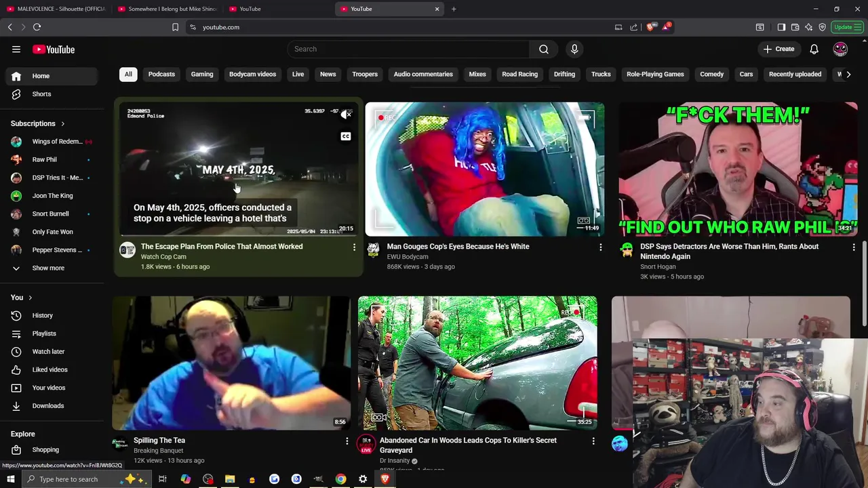This screenshot has height=488, width=868.
Task: Select the Podcasts filter chip
Action: pos(161,74)
